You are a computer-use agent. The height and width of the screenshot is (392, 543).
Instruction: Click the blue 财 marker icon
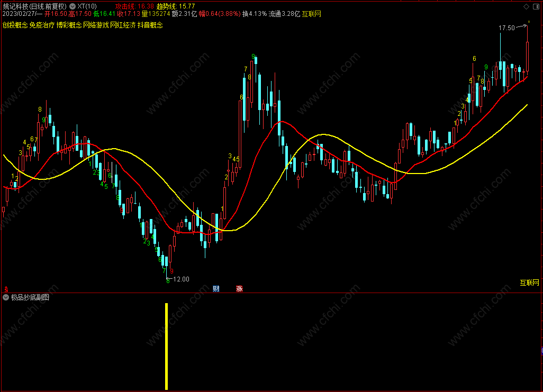point(216,288)
